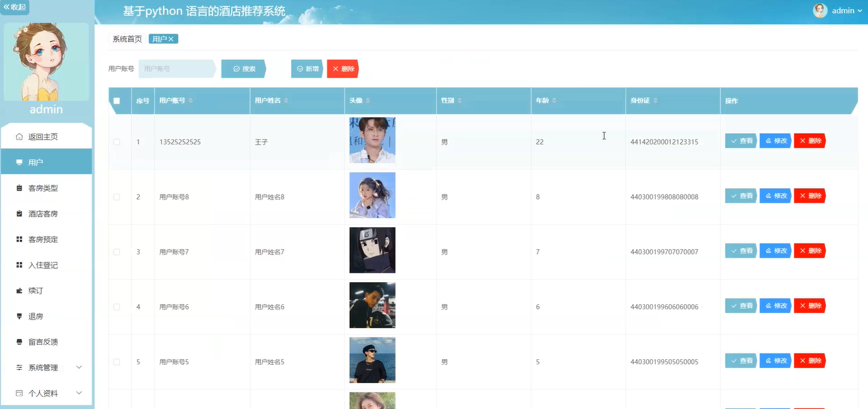Check the row for 用户账号5
The image size is (868, 409).
(x=117, y=362)
